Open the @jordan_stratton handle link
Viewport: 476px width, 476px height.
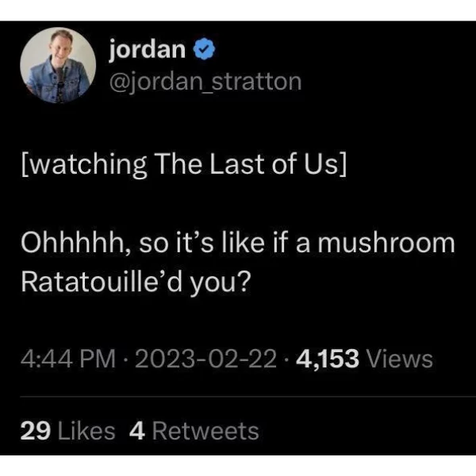click(x=205, y=82)
